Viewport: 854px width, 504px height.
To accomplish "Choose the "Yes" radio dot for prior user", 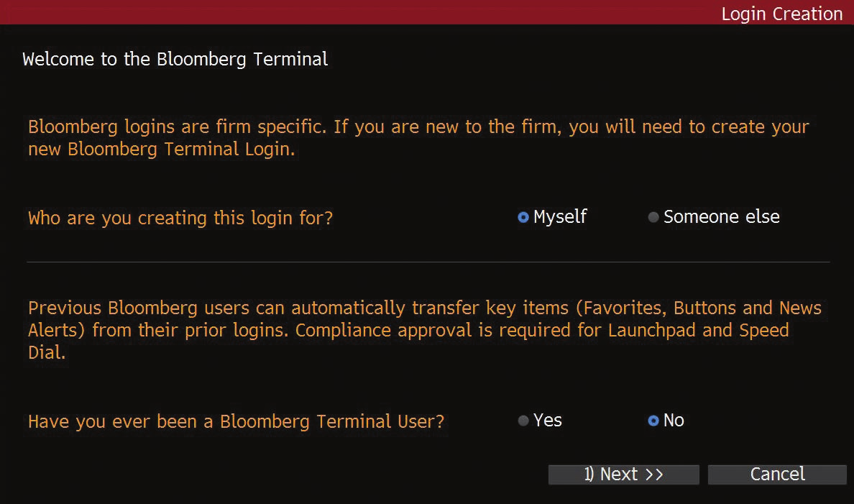I will point(523,421).
